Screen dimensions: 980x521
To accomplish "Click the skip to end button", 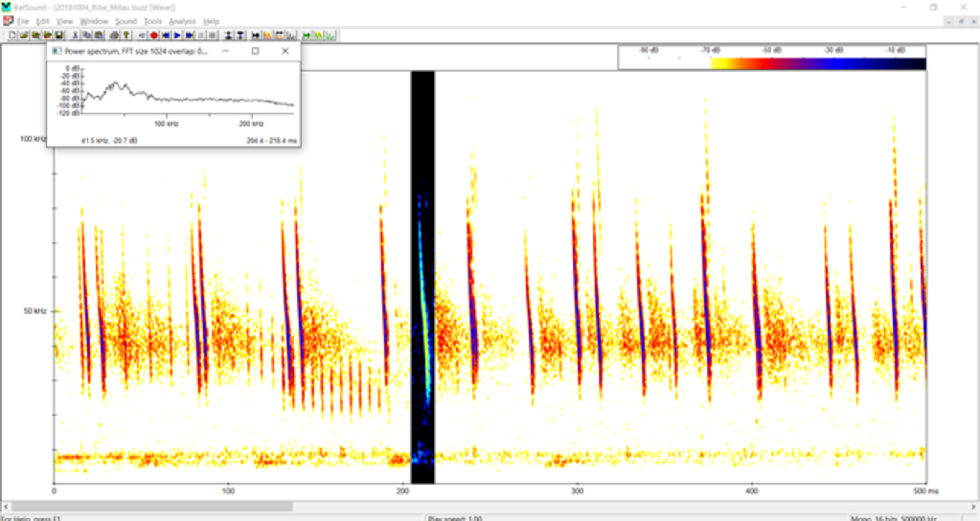I will 189,36.
